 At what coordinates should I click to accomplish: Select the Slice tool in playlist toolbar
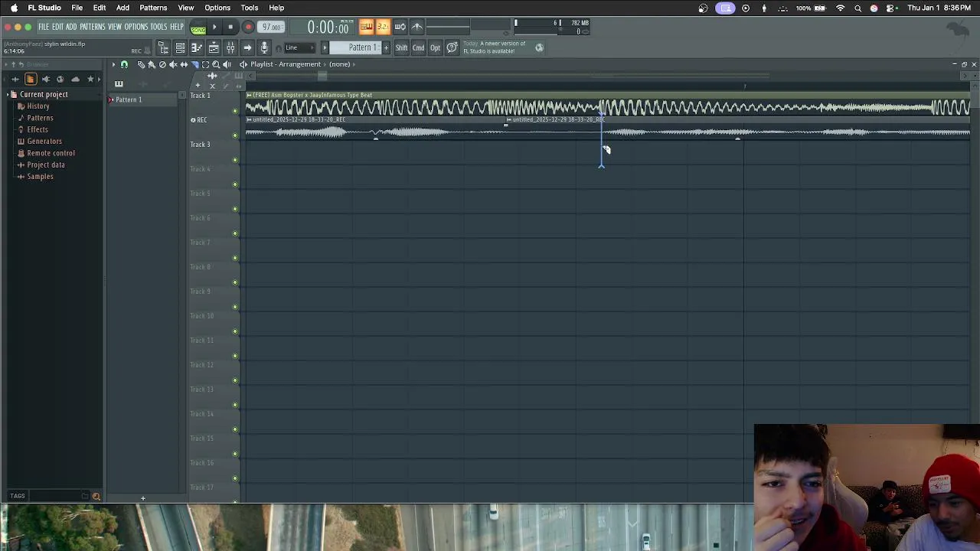point(195,64)
